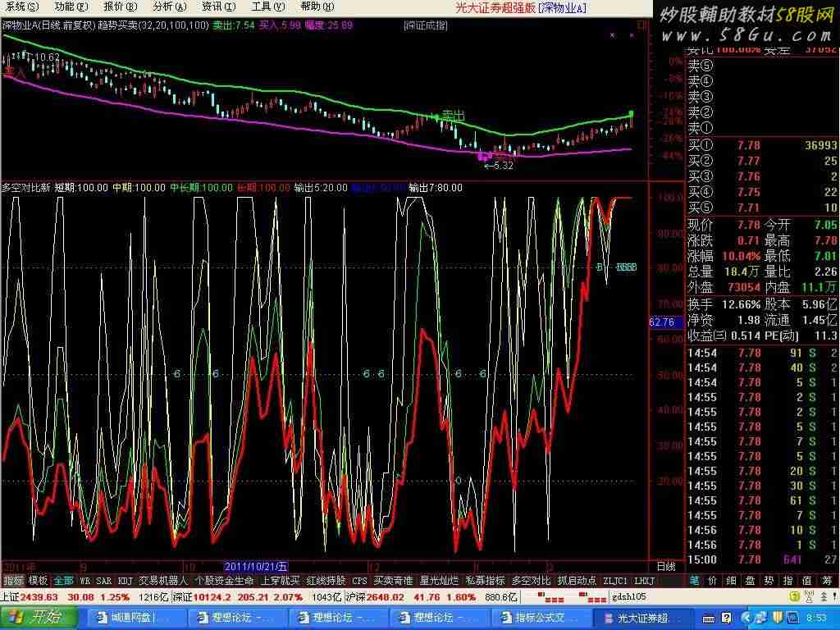
Task: Apply the 红线持股 indicator
Action: (x=326, y=580)
